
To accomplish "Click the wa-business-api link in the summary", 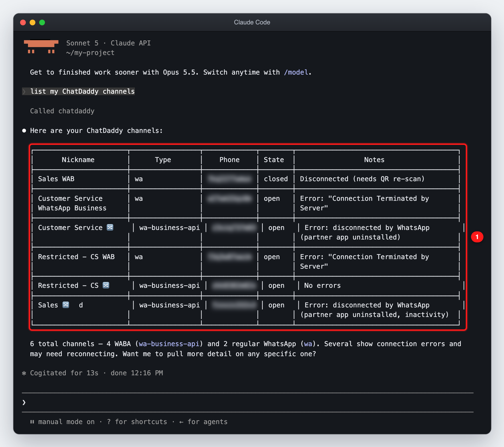I will click(169, 344).
